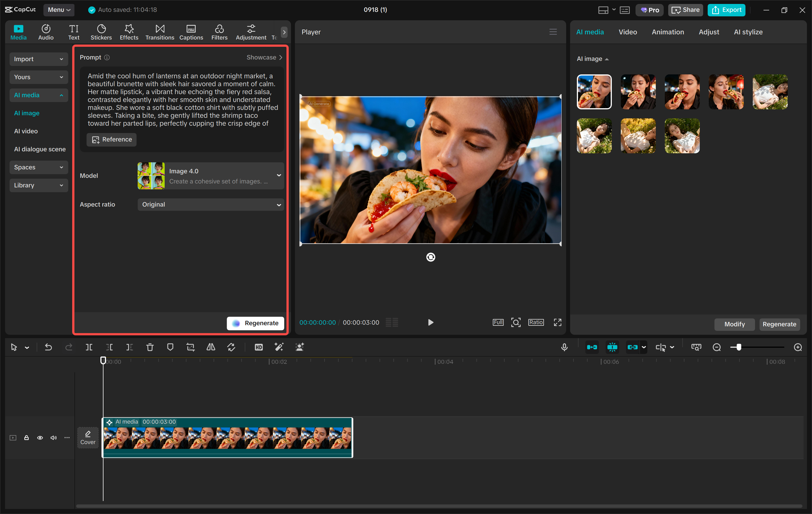Open the Captions panel
Screen dimensions: 812x514
191,32
